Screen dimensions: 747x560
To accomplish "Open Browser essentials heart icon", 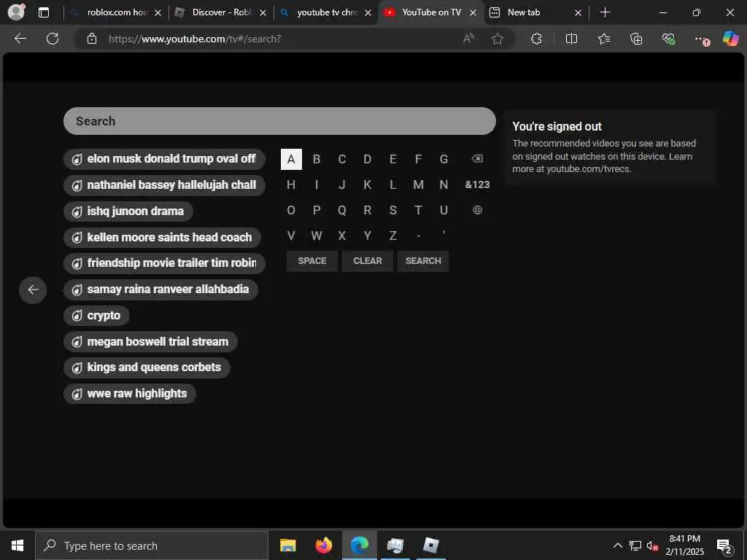I will 668,39.
